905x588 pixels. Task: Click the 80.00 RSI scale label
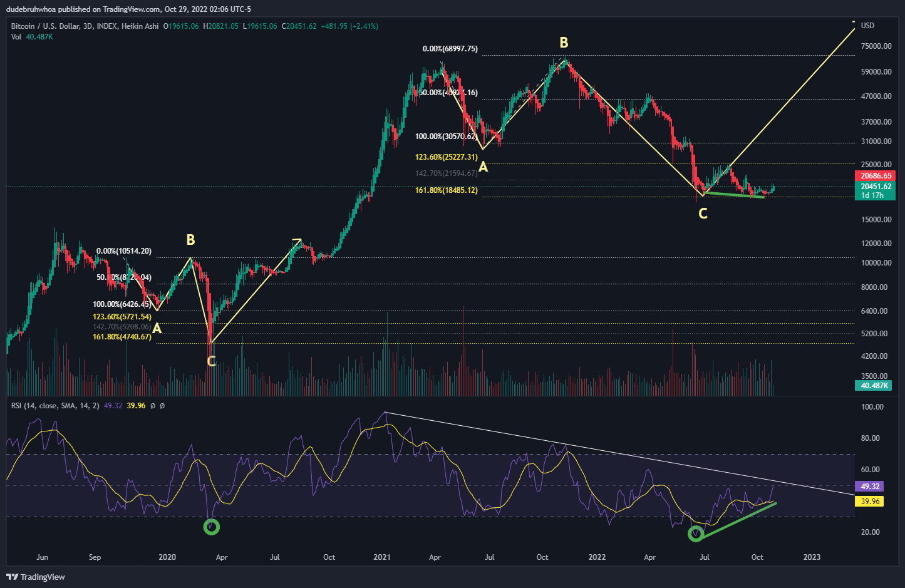click(871, 438)
